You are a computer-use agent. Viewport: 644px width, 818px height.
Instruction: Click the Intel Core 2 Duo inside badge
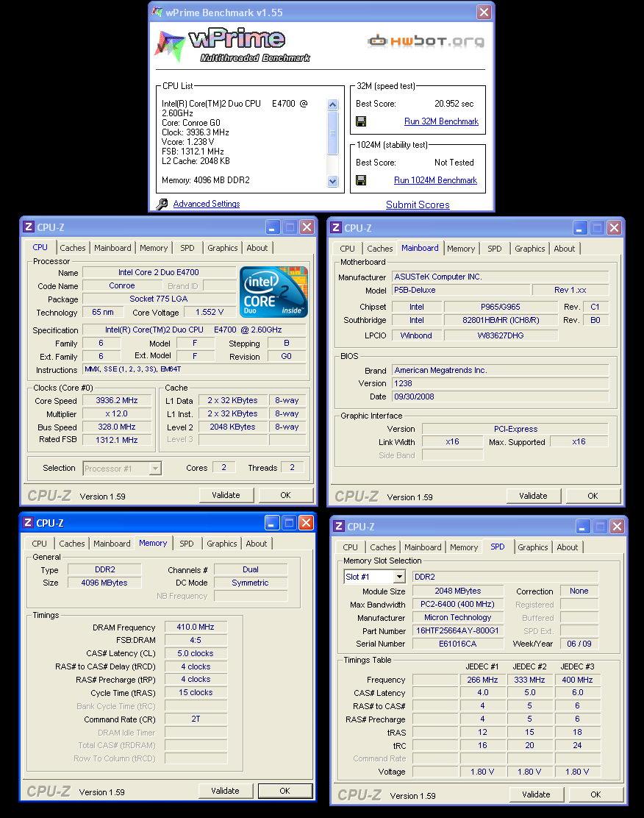pyautogui.click(x=273, y=291)
